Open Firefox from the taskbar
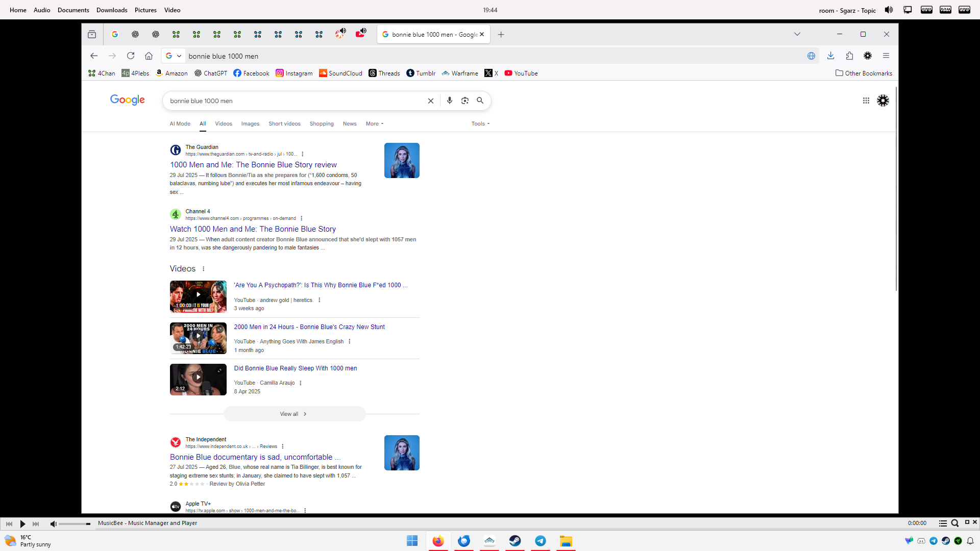The image size is (980, 551). [438, 541]
